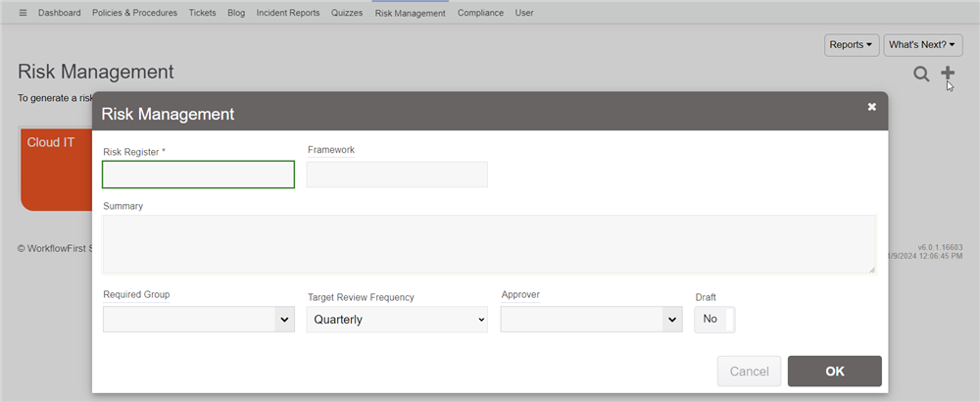Click the plus icon to add register

[x=948, y=74]
